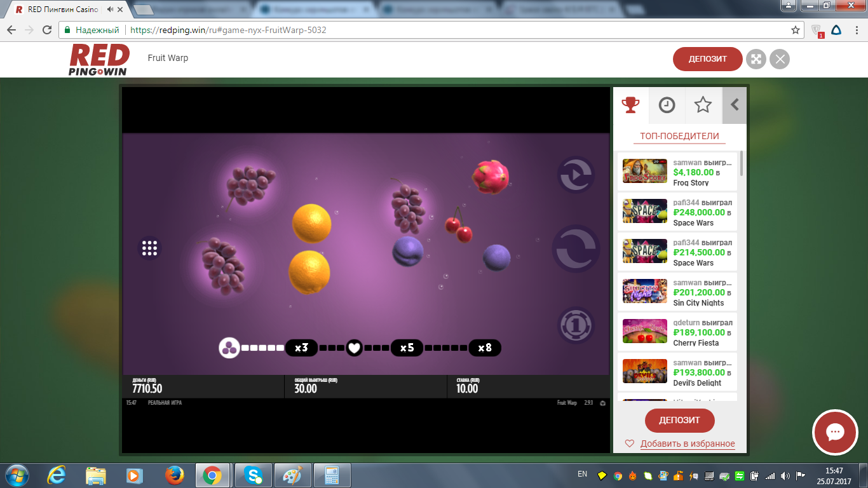Viewport: 868px width, 488px height.
Task: Open Firefox from the taskbar
Action: coord(173,475)
